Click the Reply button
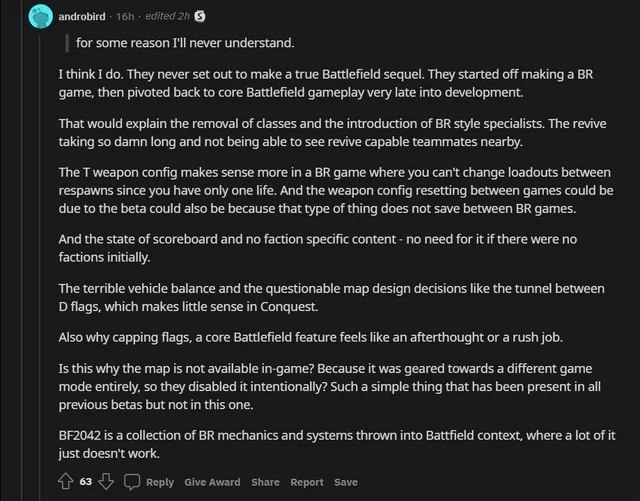Image resolution: width=640 pixels, height=501 pixels. pos(159,482)
